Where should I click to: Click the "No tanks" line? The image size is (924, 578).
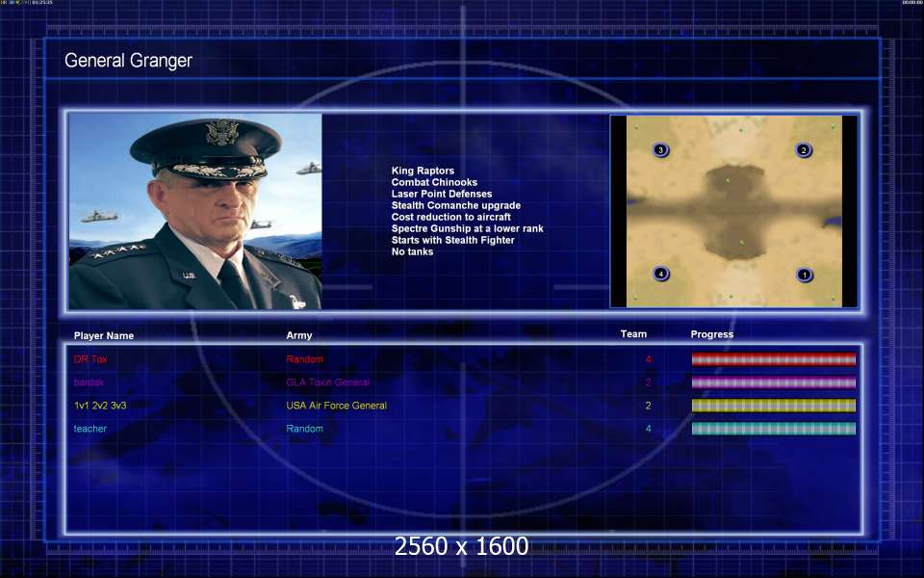(412, 251)
